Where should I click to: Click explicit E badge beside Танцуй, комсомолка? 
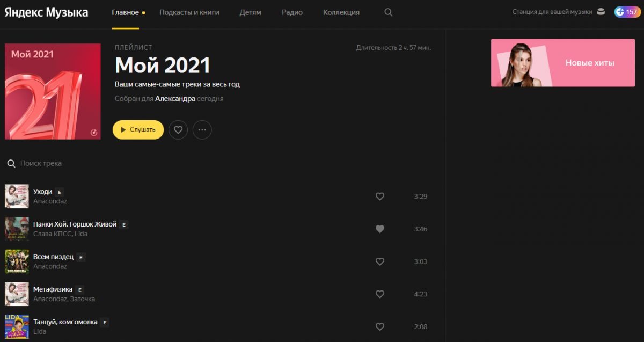(x=105, y=323)
